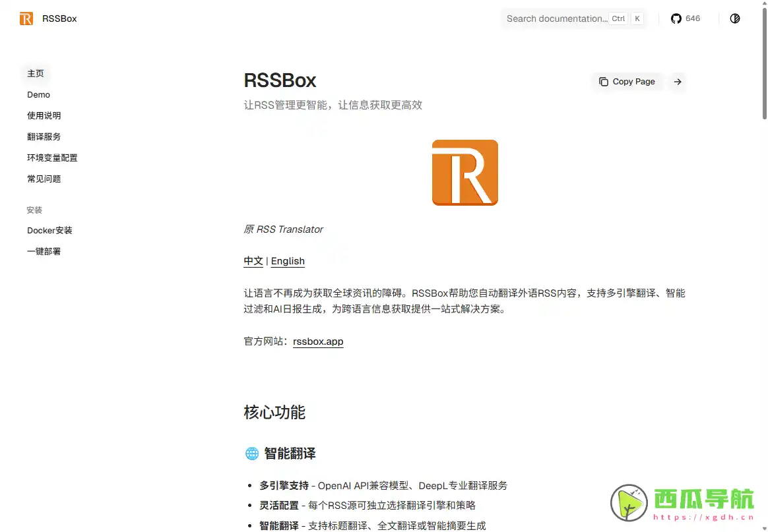Toggle between light and dark theme
Image resolution: width=768 pixels, height=532 pixels.
point(735,18)
